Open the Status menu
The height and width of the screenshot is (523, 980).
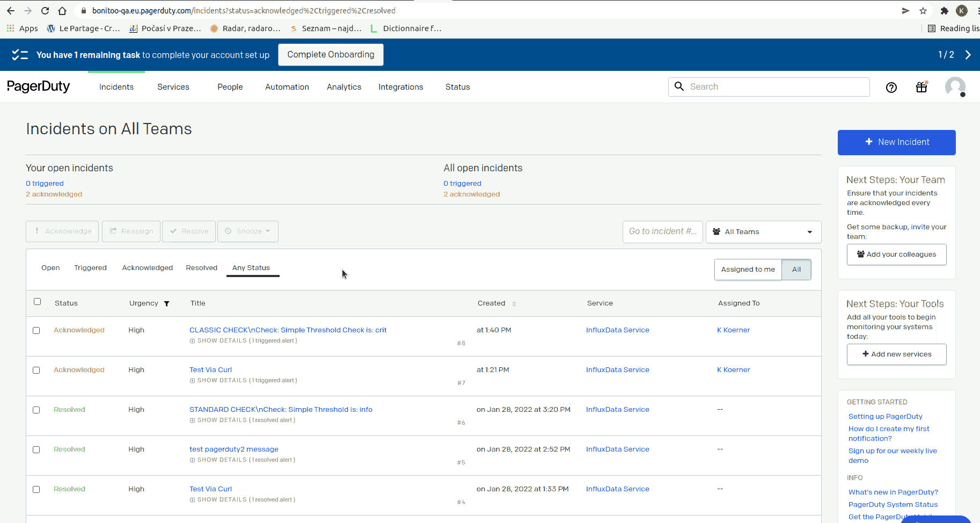pyautogui.click(x=458, y=87)
